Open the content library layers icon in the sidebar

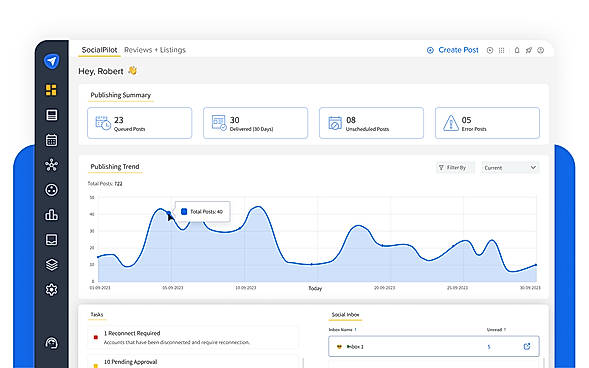(51, 265)
